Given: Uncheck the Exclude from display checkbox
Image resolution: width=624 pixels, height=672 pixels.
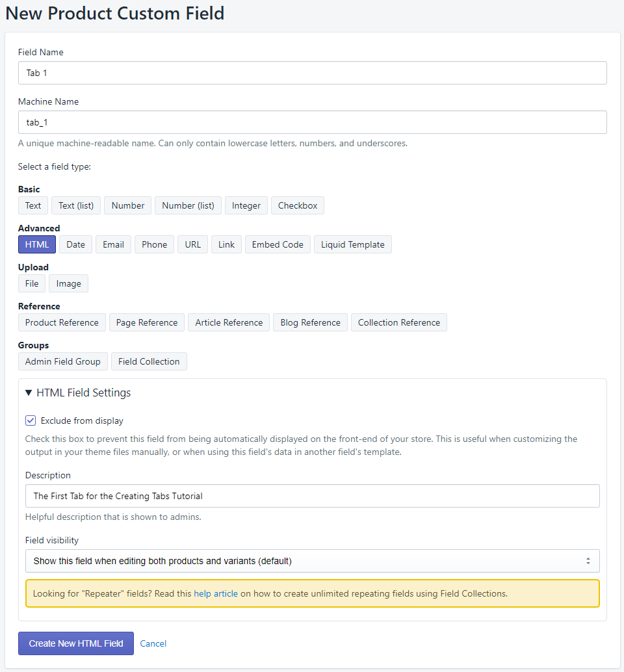Looking at the screenshot, I should point(30,420).
